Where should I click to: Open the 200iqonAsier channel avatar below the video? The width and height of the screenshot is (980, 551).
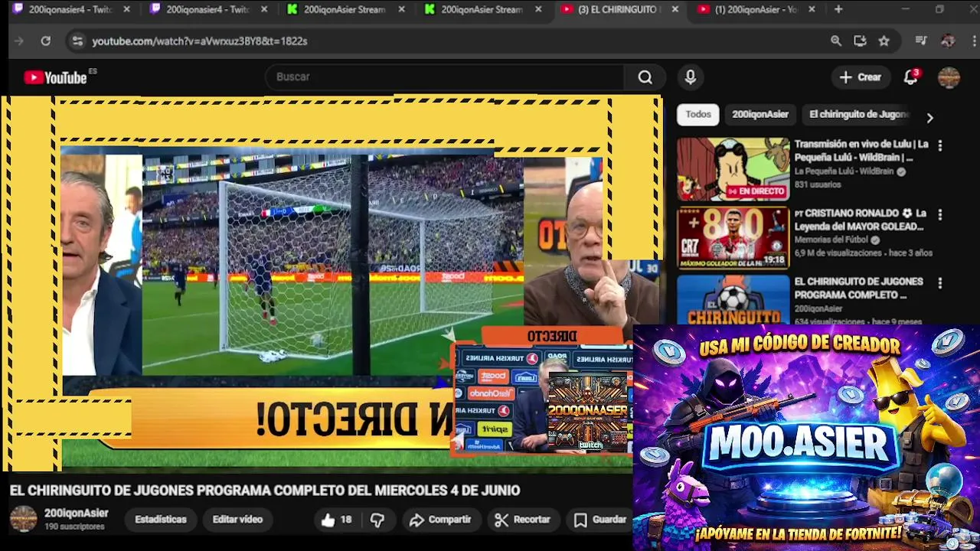click(23, 519)
